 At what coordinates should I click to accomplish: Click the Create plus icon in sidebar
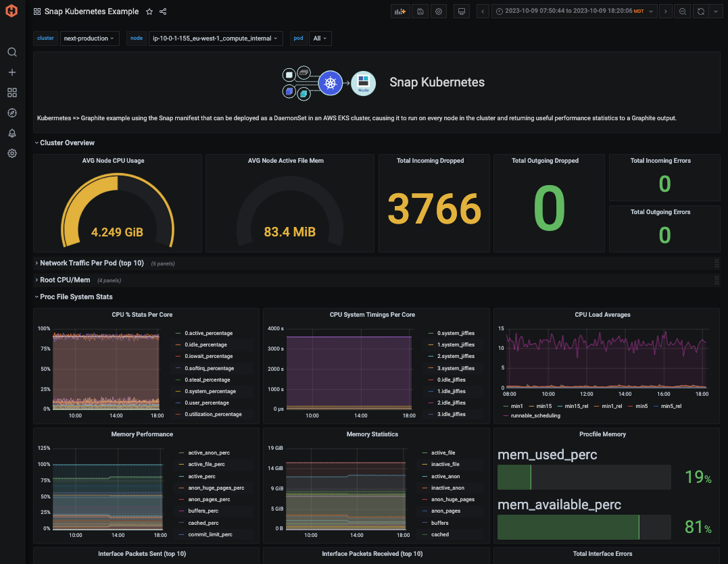tap(11, 72)
